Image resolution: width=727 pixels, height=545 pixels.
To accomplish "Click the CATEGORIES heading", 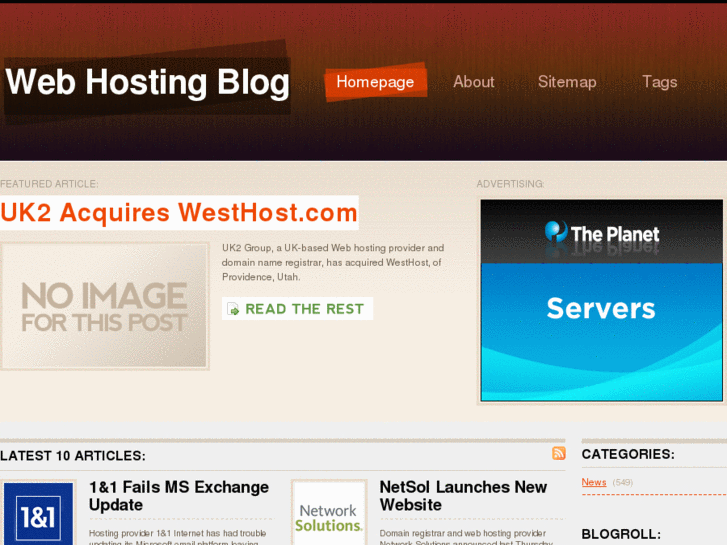I will [628, 454].
